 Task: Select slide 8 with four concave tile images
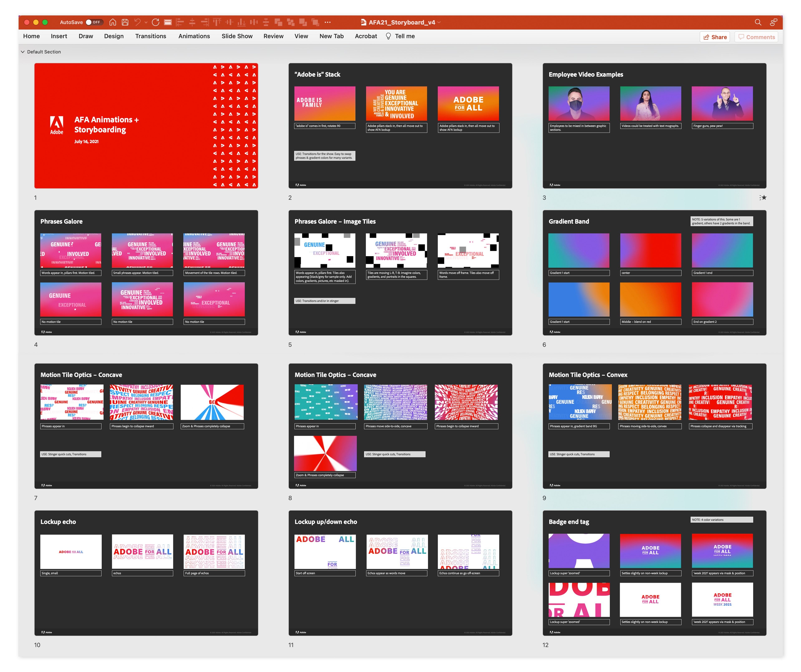pyautogui.click(x=400, y=426)
